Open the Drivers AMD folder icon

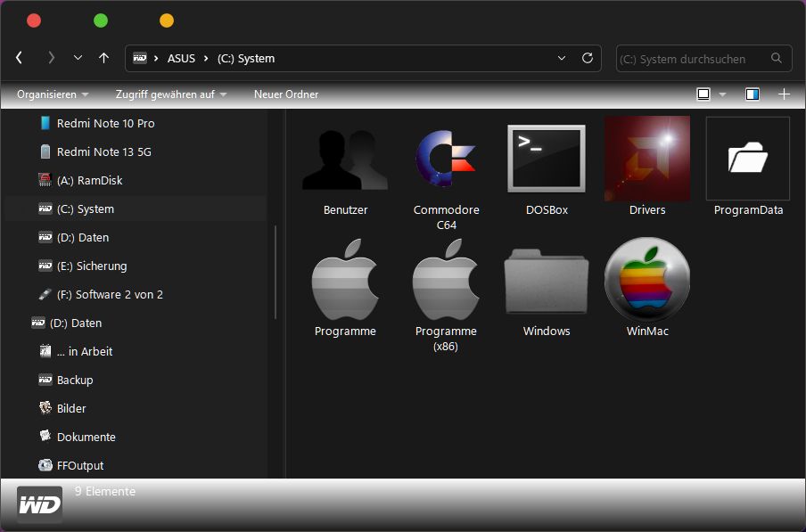point(647,158)
